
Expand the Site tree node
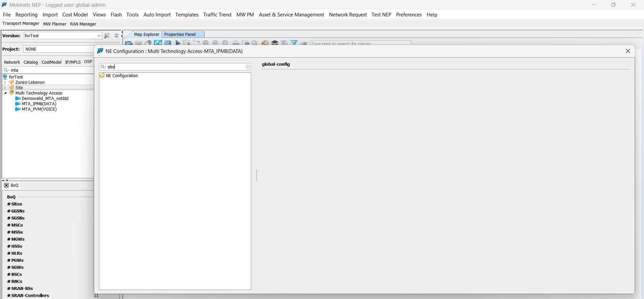pos(5,87)
